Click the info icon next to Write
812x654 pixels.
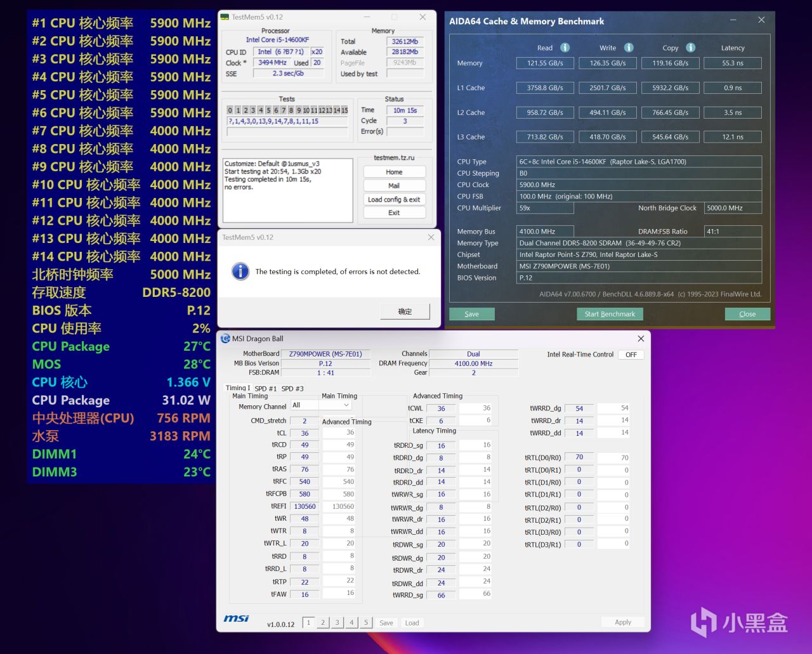629,48
